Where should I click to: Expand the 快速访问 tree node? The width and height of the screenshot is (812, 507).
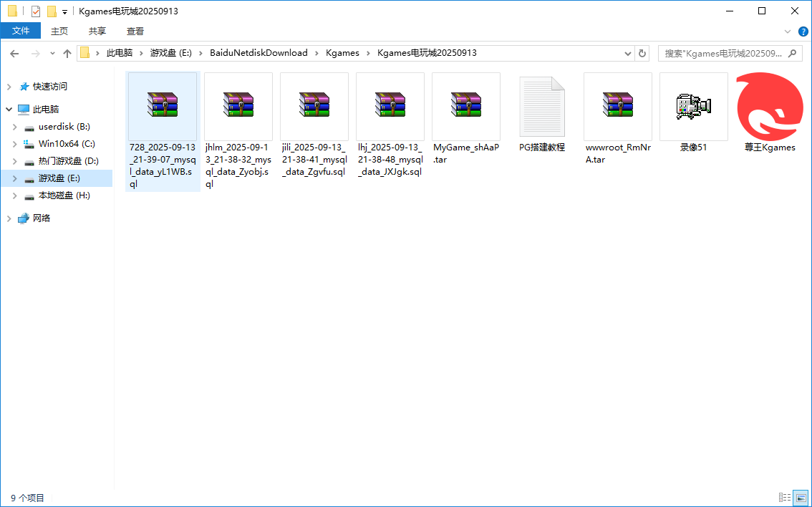tap(9, 87)
